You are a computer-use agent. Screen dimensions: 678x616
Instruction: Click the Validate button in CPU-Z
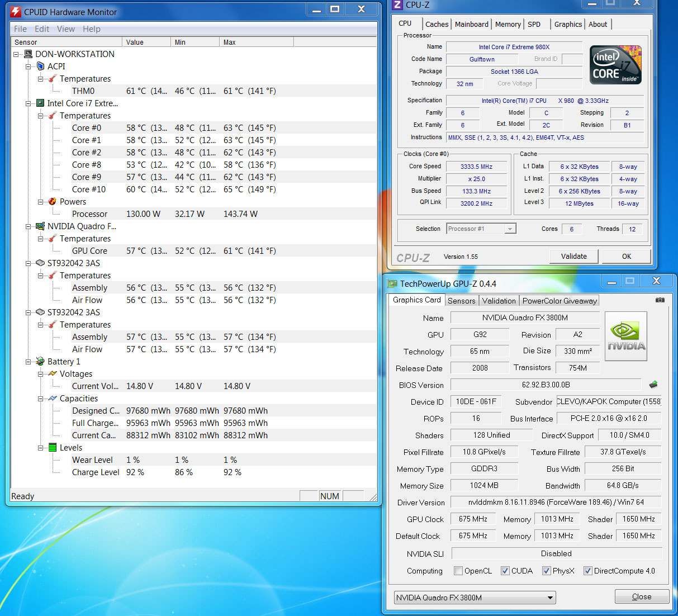[574, 256]
